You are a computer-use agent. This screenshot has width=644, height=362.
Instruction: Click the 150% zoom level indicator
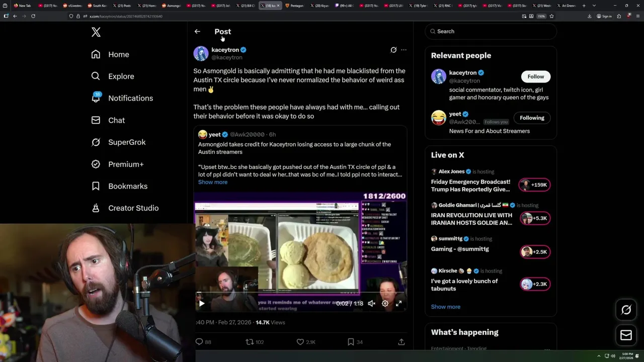pos(541,16)
